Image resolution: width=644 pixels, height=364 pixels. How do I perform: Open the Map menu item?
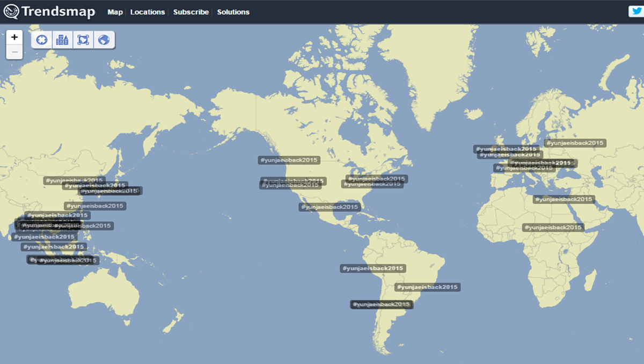115,12
